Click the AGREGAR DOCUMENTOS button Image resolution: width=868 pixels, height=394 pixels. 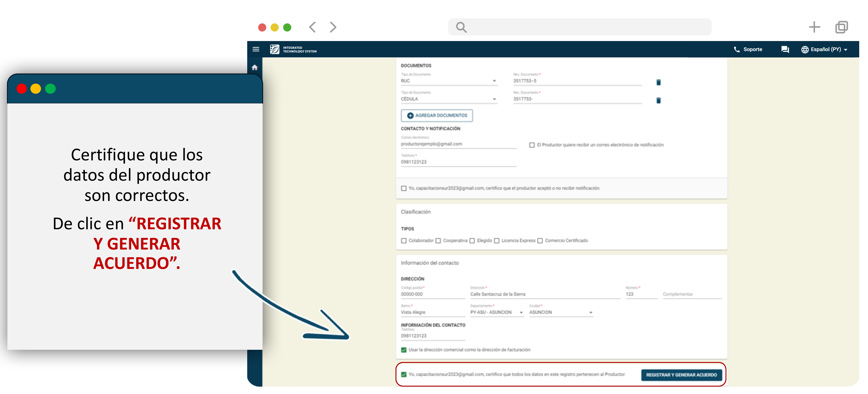[437, 115]
